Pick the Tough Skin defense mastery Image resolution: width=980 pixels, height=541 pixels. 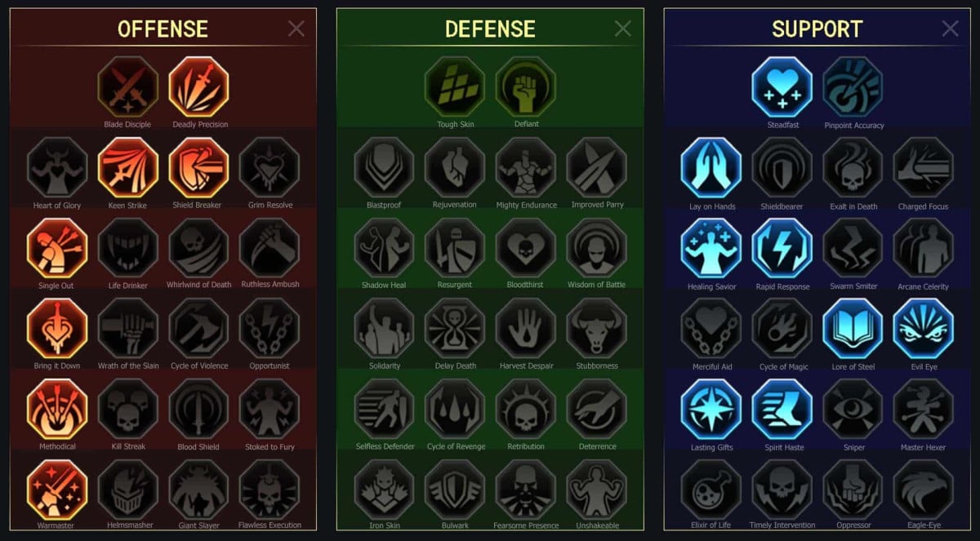(455, 86)
